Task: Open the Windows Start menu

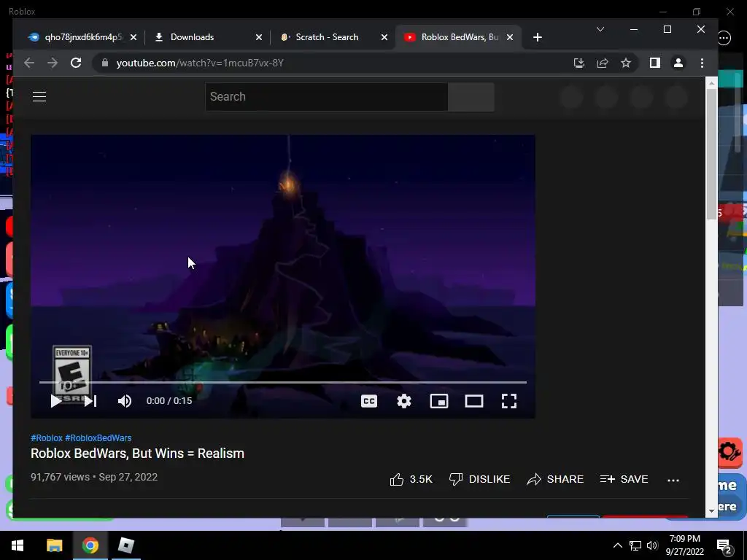Action: [x=18, y=545]
